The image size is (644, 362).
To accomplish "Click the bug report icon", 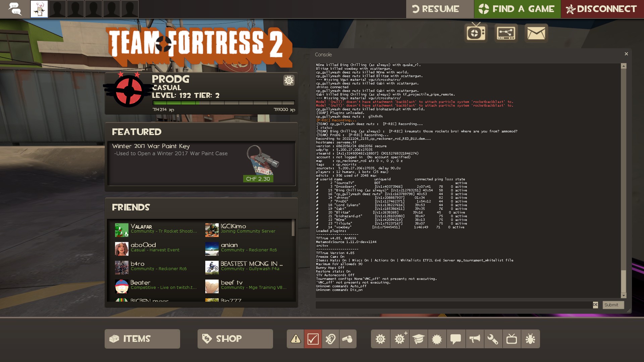I will coord(531,339).
